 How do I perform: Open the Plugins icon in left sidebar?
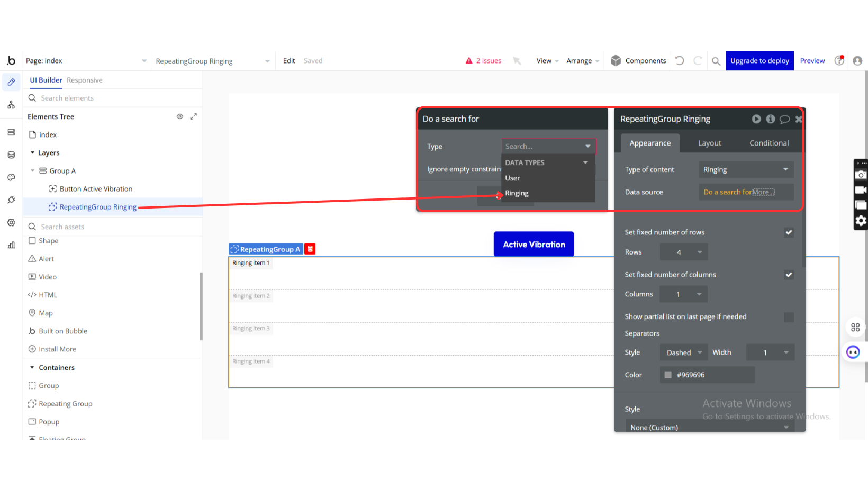pyautogui.click(x=11, y=200)
